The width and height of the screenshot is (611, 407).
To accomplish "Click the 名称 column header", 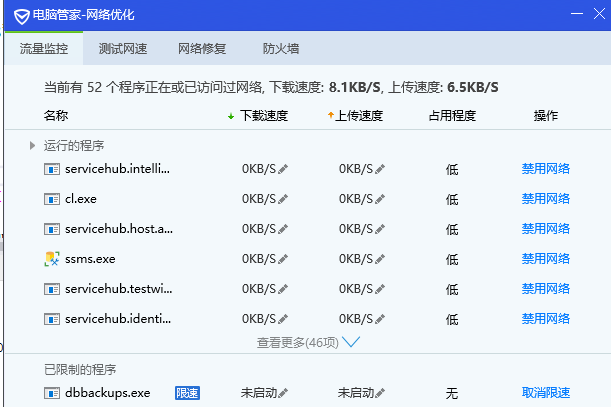I will pyautogui.click(x=56, y=116).
